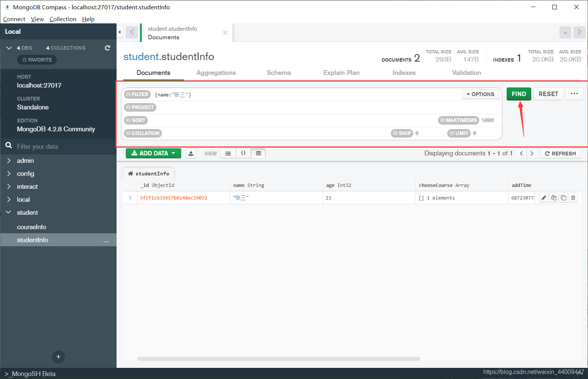Edit the document with the pencil icon
The width and height of the screenshot is (588, 379).
click(x=544, y=198)
